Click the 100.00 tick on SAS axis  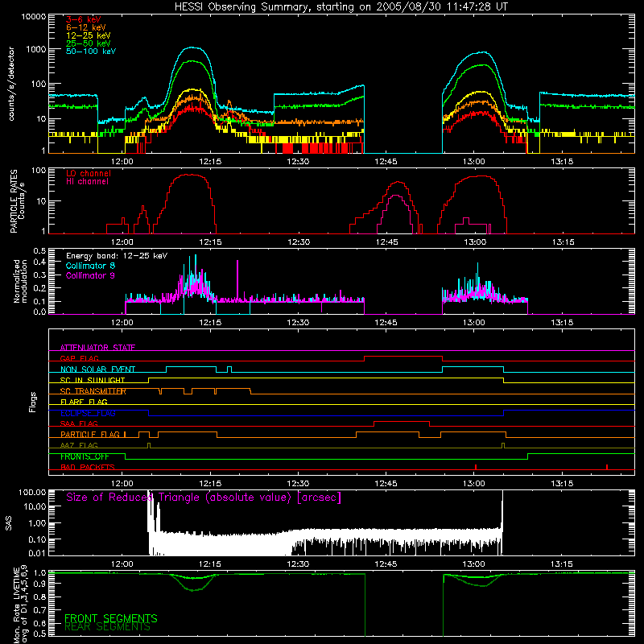pyautogui.click(x=32, y=492)
